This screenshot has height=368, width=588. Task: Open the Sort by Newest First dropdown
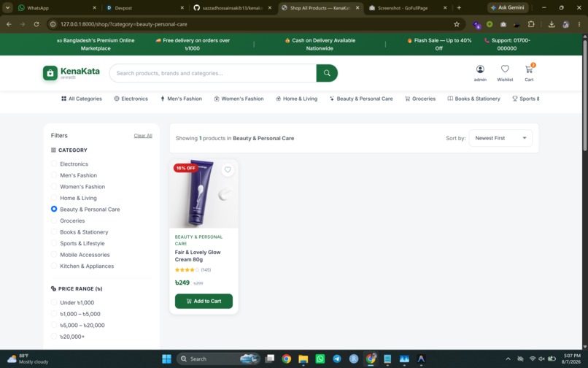pyautogui.click(x=500, y=138)
